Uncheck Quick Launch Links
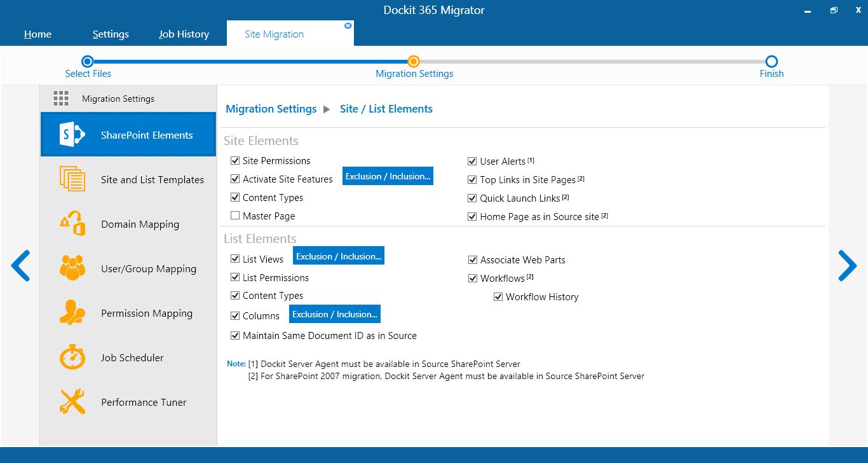This screenshot has height=463, width=868. (472, 198)
